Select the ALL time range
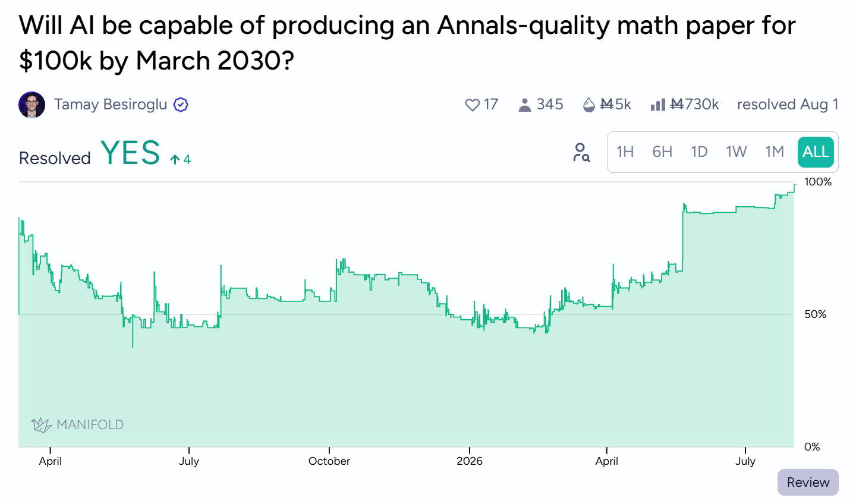856x504 pixels. (816, 152)
